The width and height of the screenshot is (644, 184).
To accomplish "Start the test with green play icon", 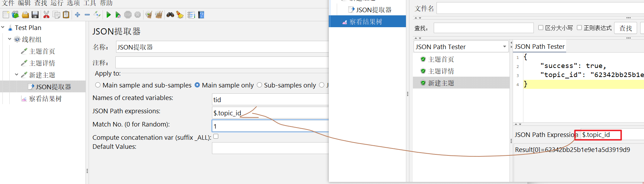I will (x=108, y=15).
